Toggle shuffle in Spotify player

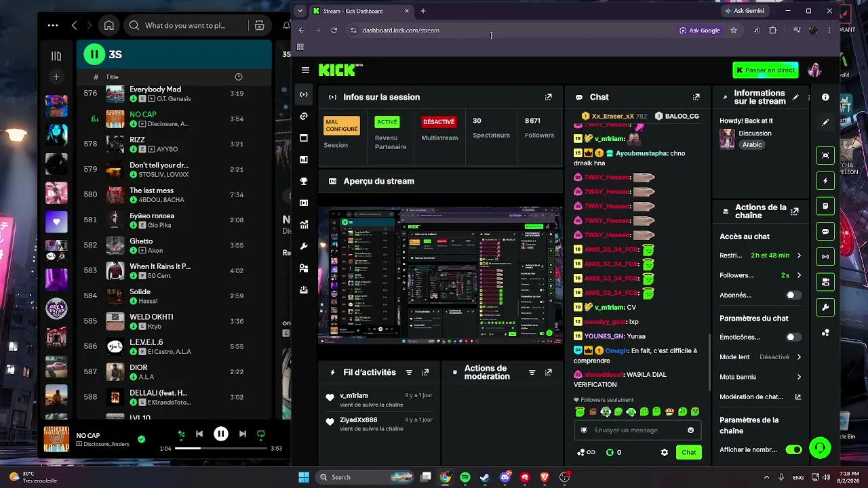[181, 434]
